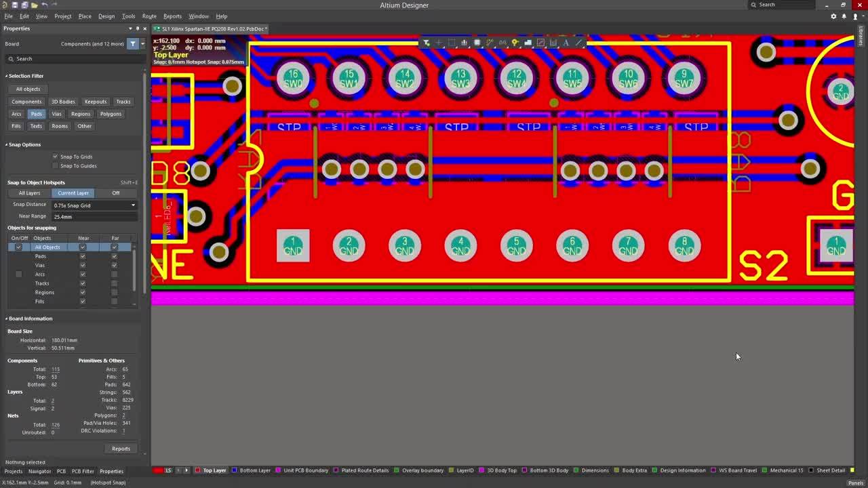Open the Snap Distance dropdown
The width and height of the screenshot is (868, 488).
coord(94,205)
